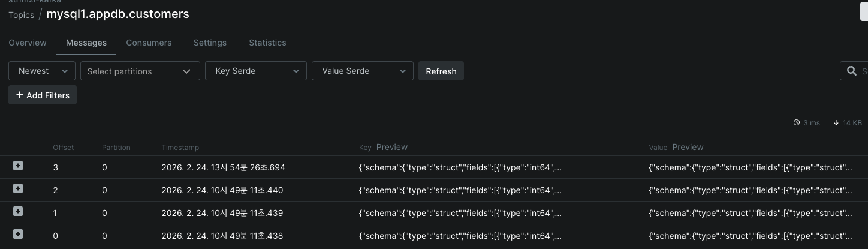Open the Statistics tab
868x249 pixels.
point(267,43)
